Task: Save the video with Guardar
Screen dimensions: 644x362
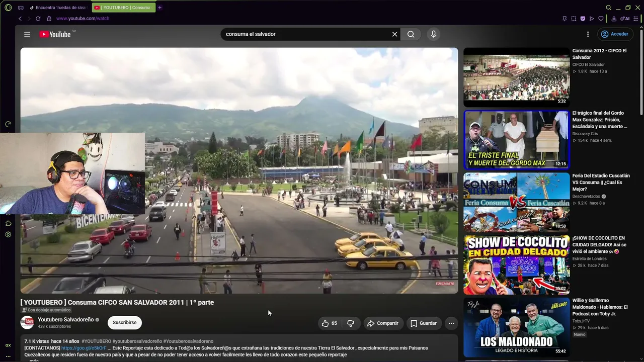Action: point(424,323)
